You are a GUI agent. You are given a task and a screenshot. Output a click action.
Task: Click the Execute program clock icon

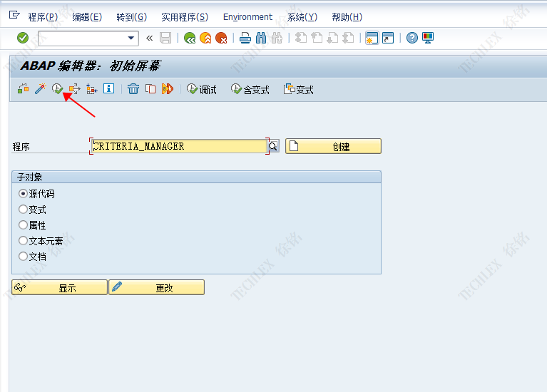tap(57, 89)
